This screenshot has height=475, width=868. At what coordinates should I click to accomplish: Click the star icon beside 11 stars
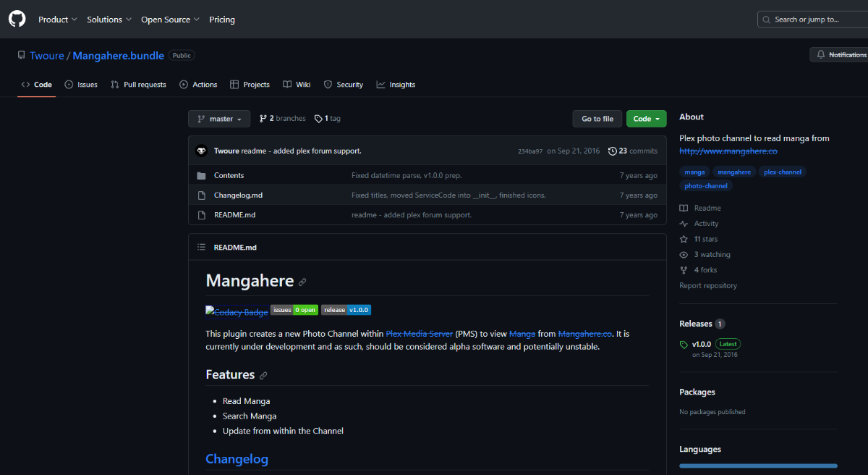pos(684,239)
